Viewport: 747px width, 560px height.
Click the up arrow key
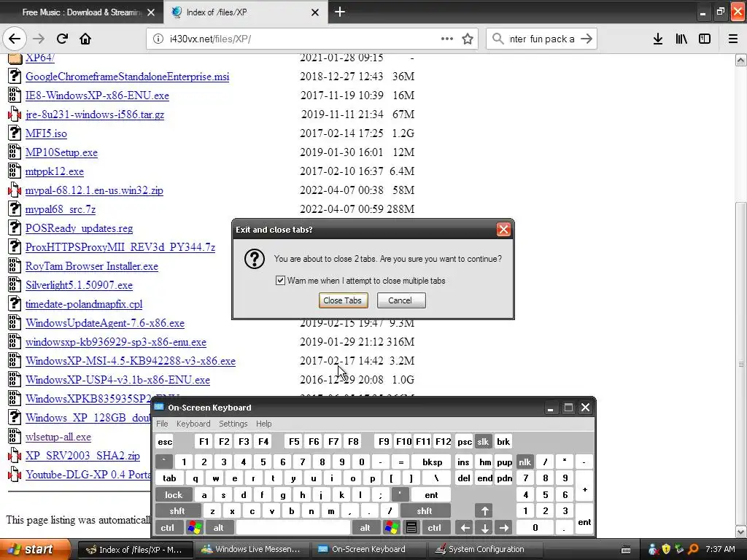pyautogui.click(x=484, y=511)
